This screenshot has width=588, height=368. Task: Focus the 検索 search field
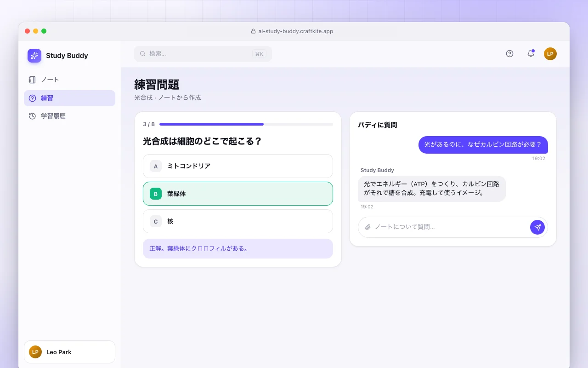(203, 53)
